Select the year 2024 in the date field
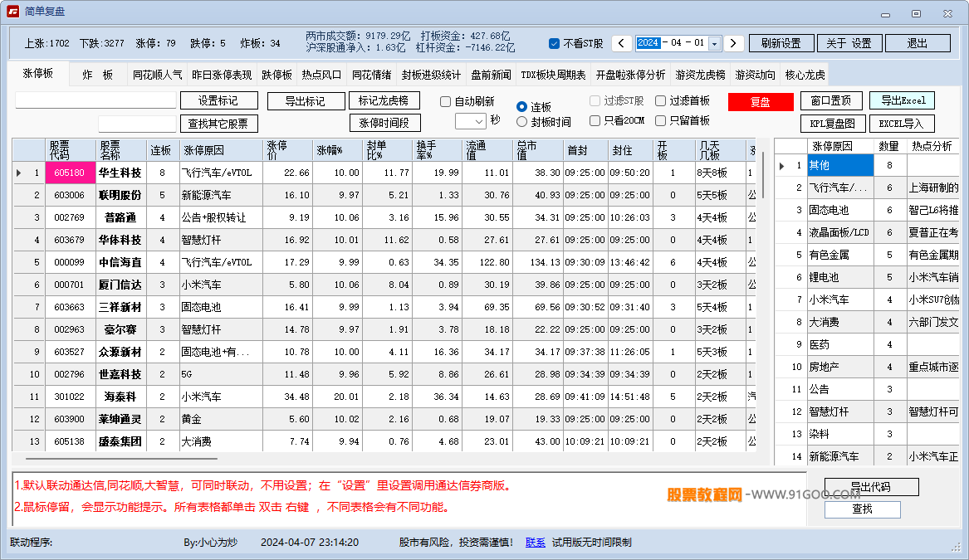This screenshot has width=969, height=560. [x=648, y=42]
